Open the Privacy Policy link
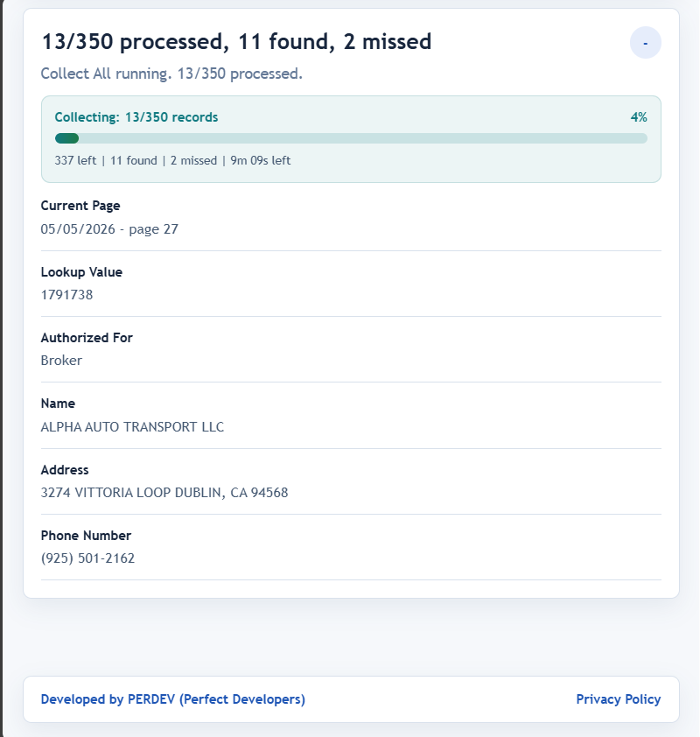Screen dimensions: 700x737 (619, 699)
